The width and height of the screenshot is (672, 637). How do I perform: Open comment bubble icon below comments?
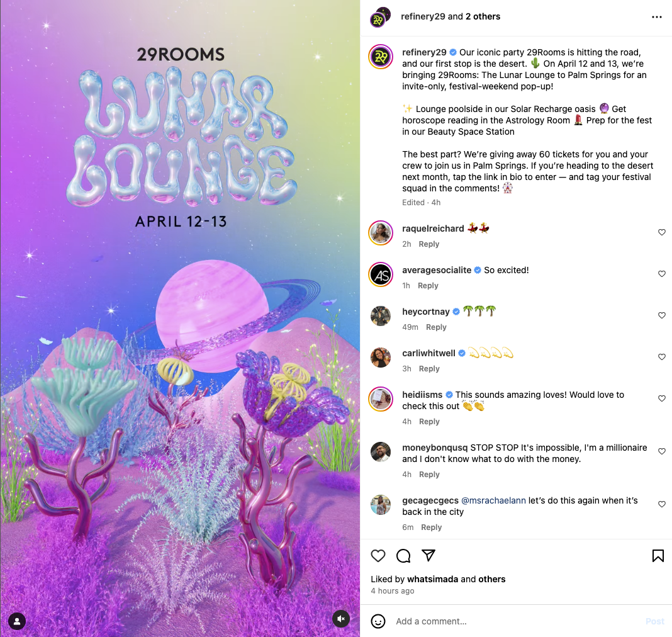tap(403, 556)
